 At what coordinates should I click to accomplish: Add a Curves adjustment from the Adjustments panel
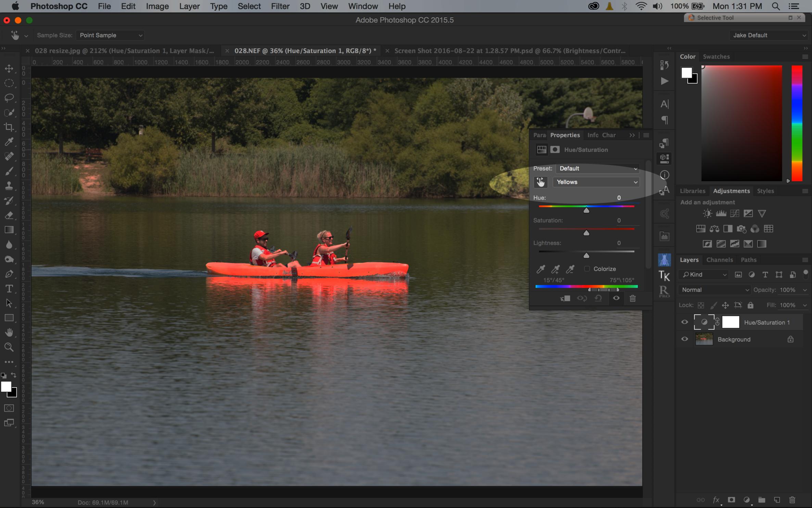click(734, 213)
